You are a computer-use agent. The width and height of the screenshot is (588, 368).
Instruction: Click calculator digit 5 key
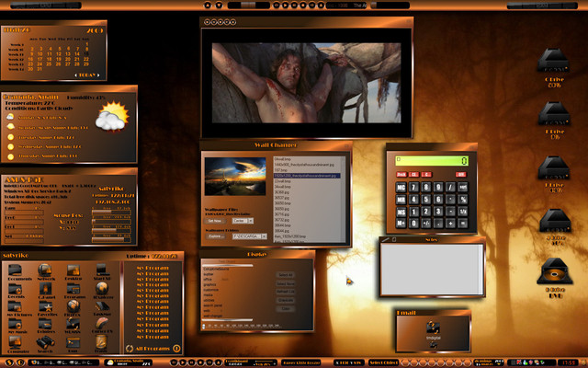(x=426, y=199)
